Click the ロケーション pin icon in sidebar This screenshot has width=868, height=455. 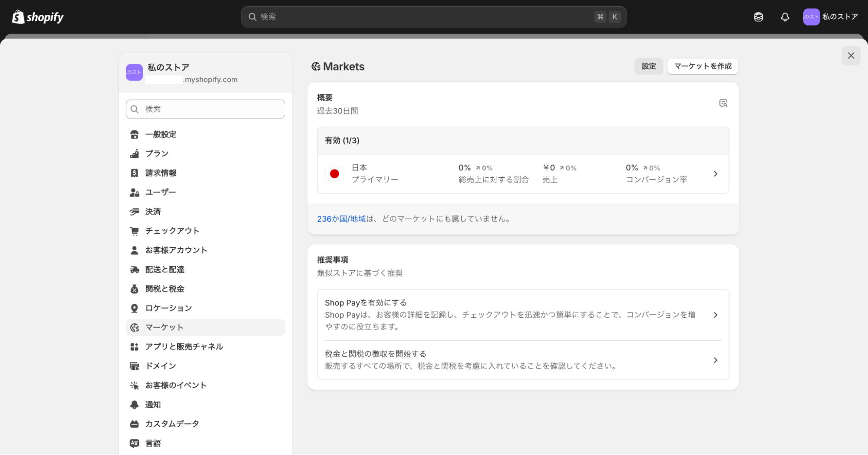[135, 308]
